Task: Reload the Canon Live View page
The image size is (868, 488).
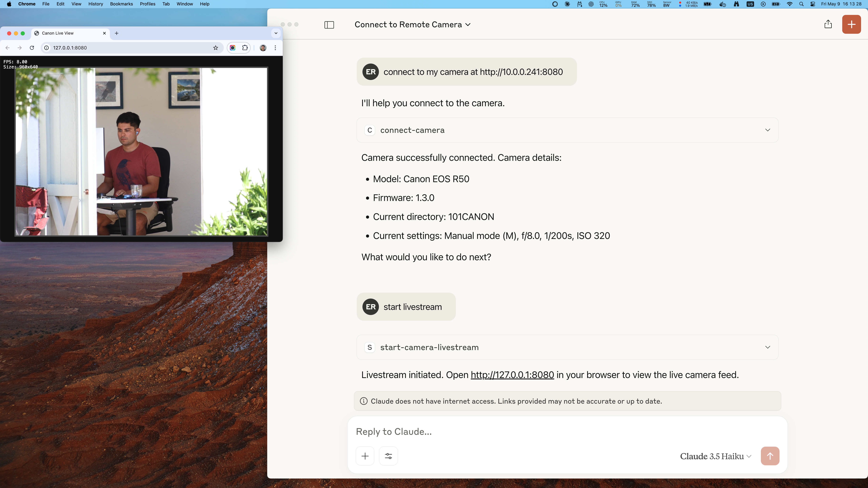Action: coord(32,48)
